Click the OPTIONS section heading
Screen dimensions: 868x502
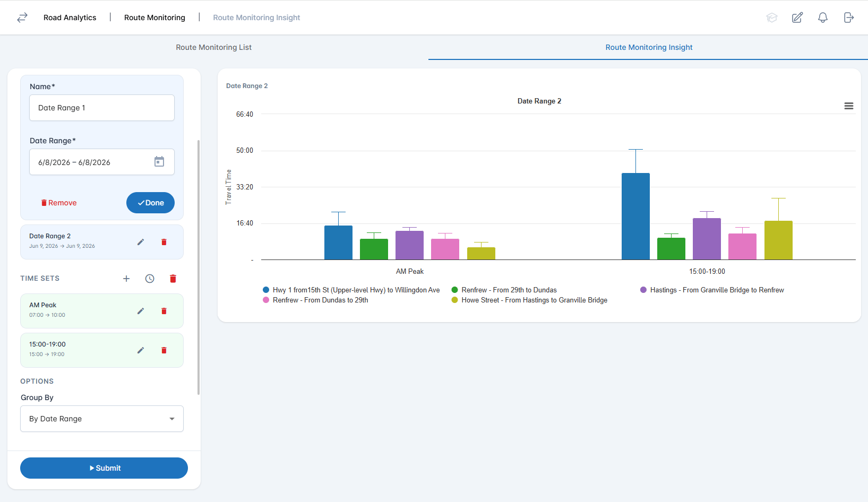pyautogui.click(x=37, y=382)
